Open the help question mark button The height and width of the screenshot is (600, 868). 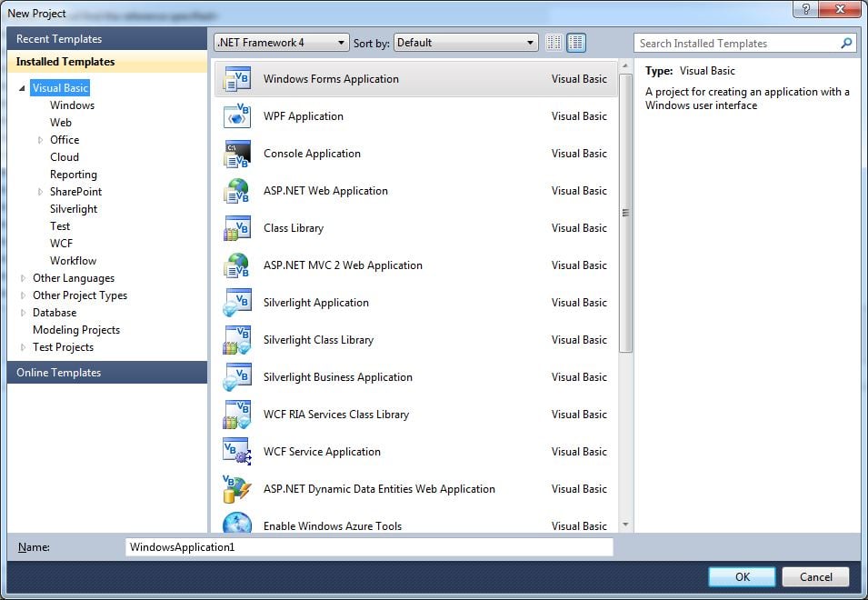tap(805, 9)
